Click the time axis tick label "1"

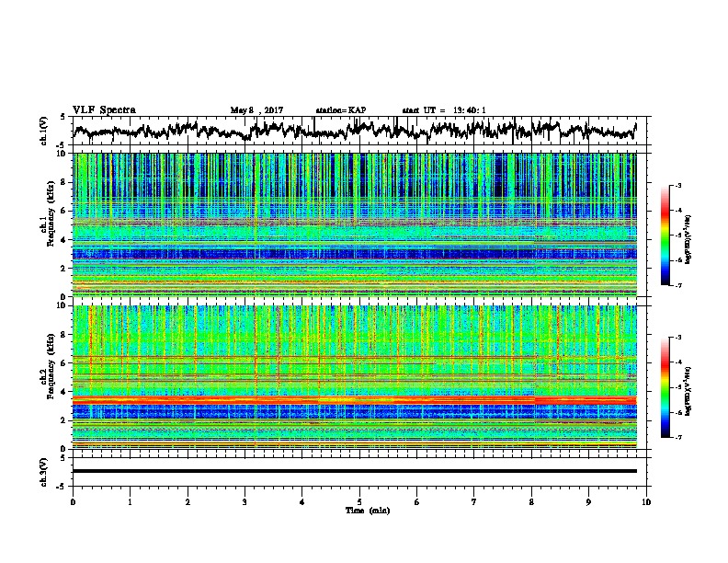(130, 502)
